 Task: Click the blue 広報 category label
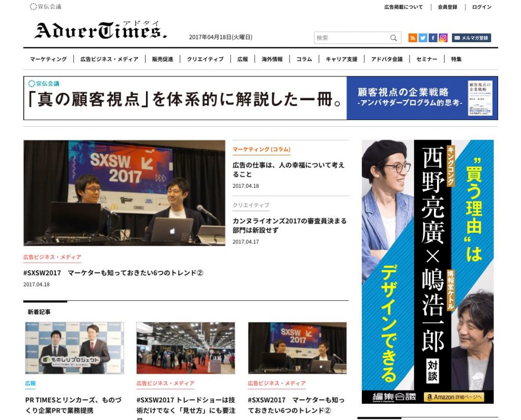(31, 383)
